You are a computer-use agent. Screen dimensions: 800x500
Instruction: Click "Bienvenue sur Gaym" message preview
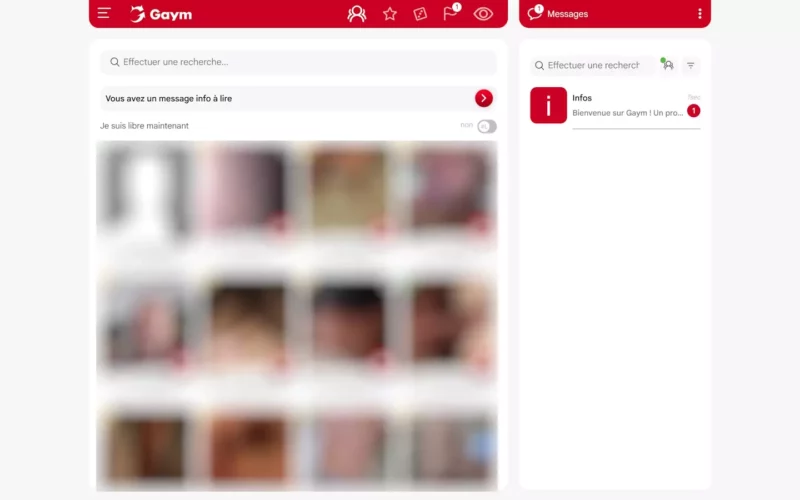pos(628,113)
